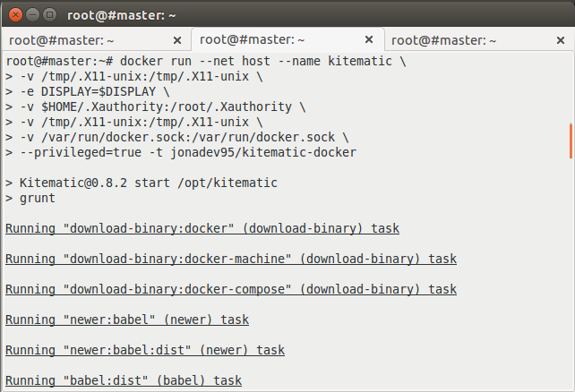Click the Kitematic@0.8.2 start line
The height and width of the screenshot is (392, 575).
click(142, 183)
